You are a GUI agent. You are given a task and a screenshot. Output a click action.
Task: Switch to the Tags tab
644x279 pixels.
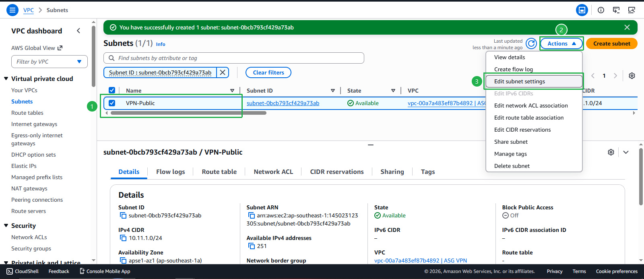click(x=428, y=172)
